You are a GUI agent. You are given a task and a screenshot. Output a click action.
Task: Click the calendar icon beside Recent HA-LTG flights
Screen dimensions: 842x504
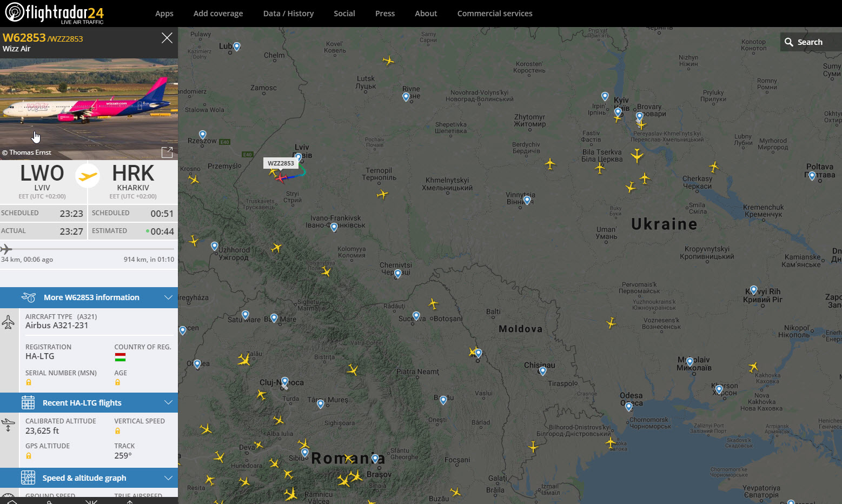(28, 403)
